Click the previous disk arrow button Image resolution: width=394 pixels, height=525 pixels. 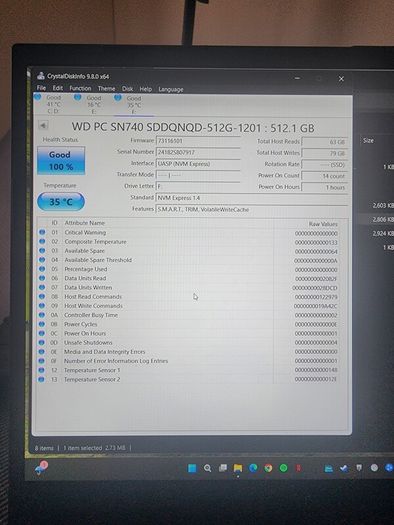click(x=43, y=125)
